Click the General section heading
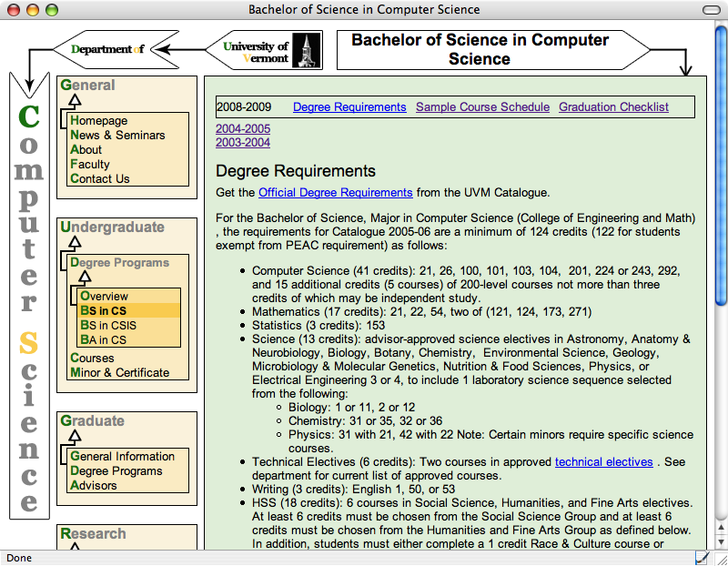The image size is (728, 566). [x=87, y=85]
